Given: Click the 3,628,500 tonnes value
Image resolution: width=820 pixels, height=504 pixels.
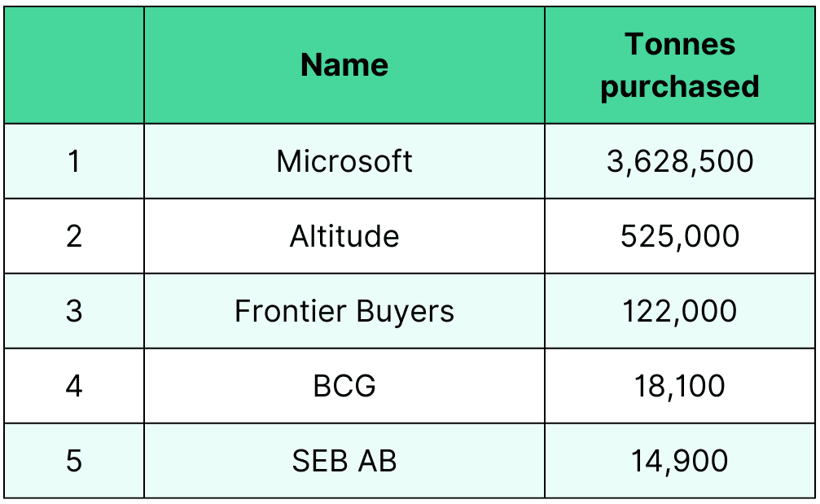Looking at the screenshot, I should pyautogui.click(x=680, y=161).
